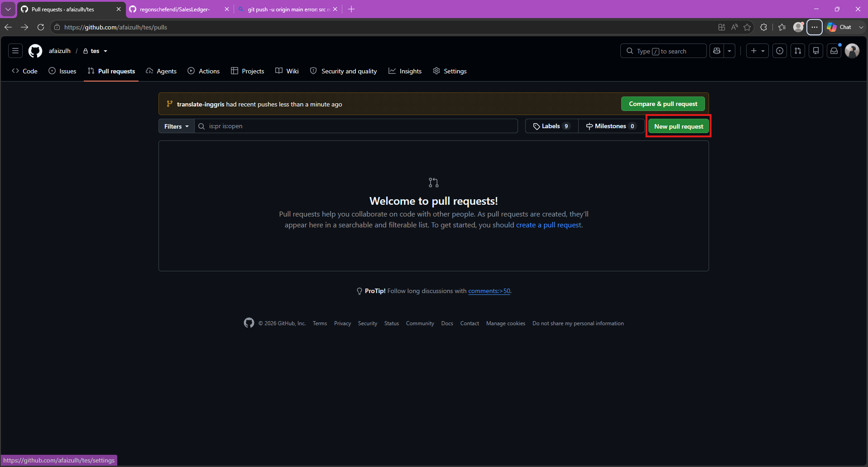Expand the Filters dropdown
This screenshot has width=868, height=467.
[x=176, y=126]
